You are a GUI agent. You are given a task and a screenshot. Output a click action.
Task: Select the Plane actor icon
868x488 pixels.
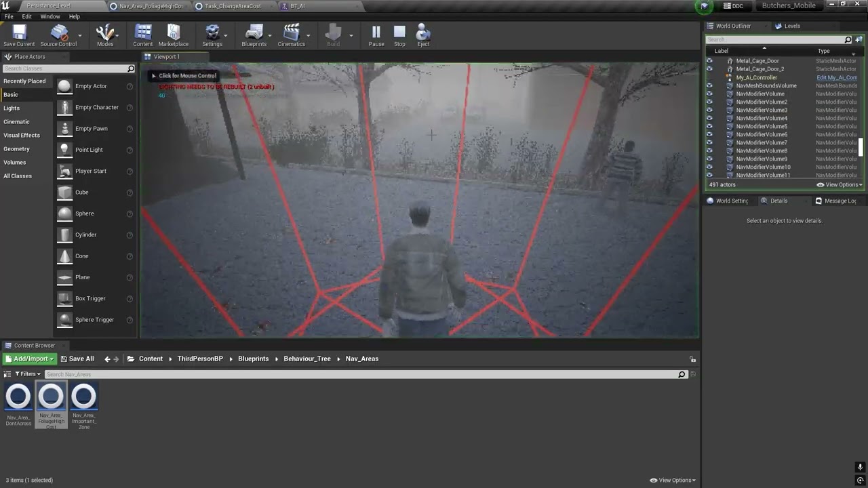pyautogui.click(x=64, y=277)
